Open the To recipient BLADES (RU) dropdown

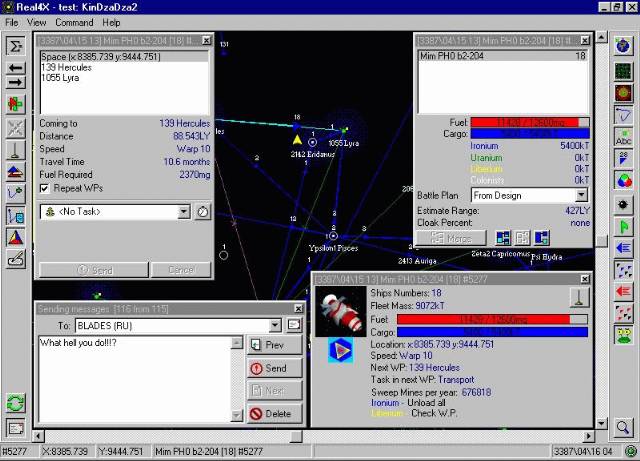tap(275, 325)
